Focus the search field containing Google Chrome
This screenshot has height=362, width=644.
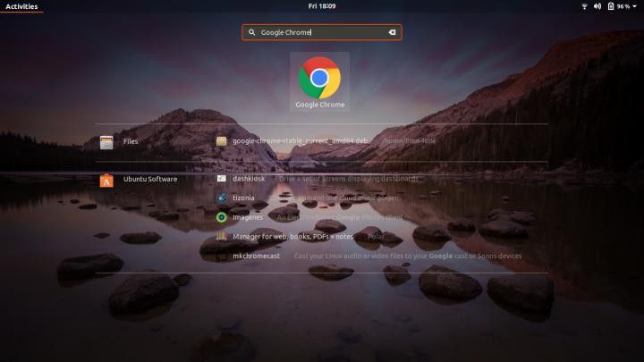tap(322, 32)
